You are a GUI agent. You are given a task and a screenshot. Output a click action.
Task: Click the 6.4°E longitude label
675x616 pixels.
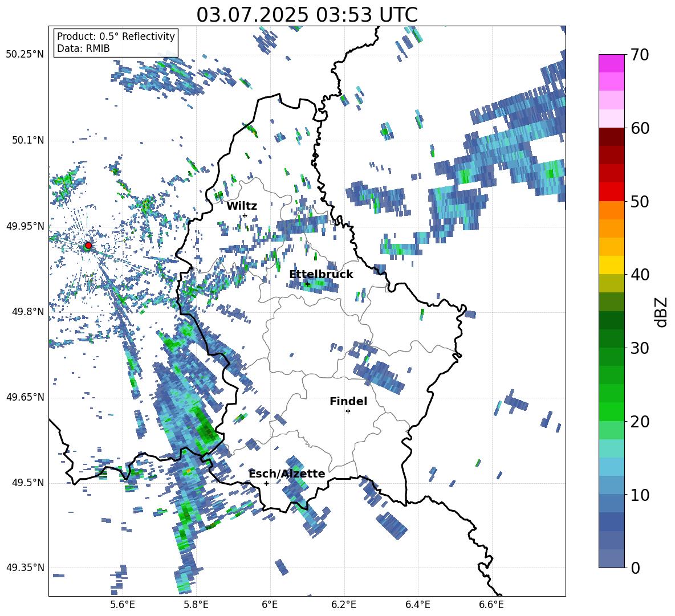pyautogui.click(x=417, y=605)
